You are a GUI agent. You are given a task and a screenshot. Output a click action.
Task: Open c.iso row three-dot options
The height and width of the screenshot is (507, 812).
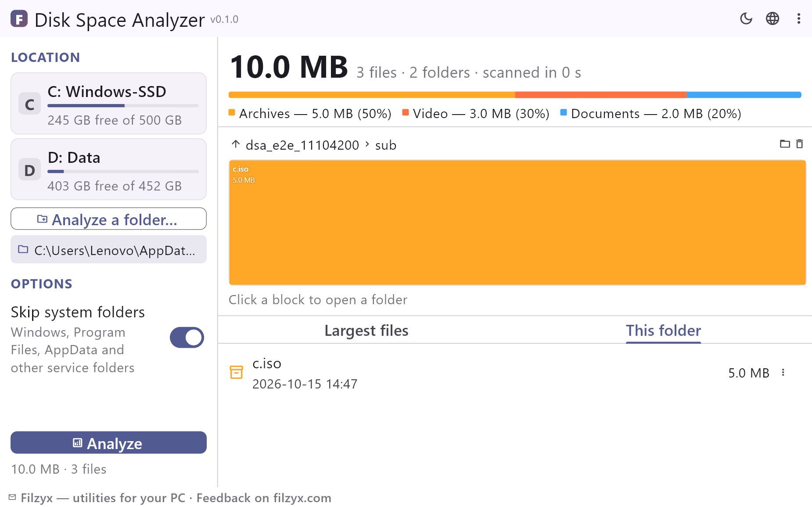[x=783, y=373]
